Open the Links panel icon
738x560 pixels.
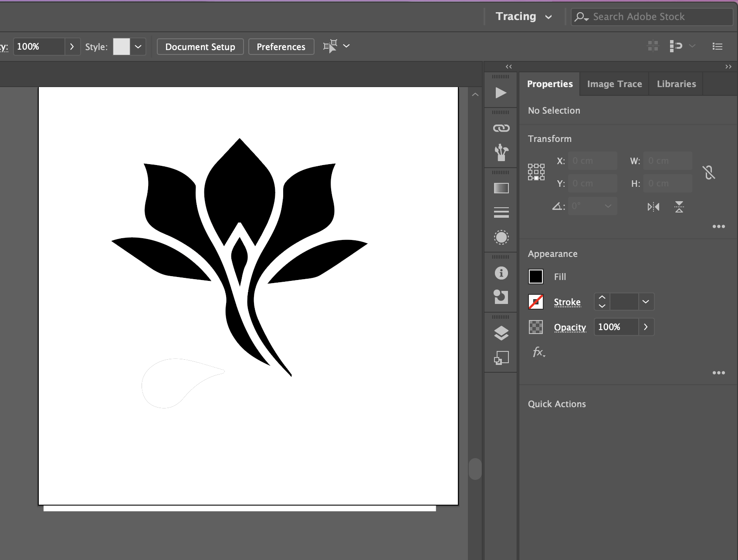pyautogui.click(x=501, y=128)
